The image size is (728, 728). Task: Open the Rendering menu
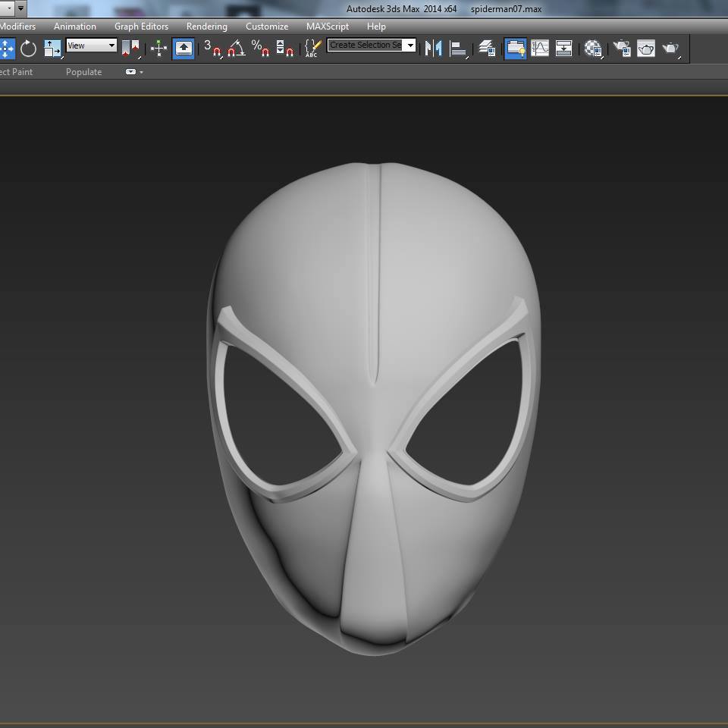206,27
